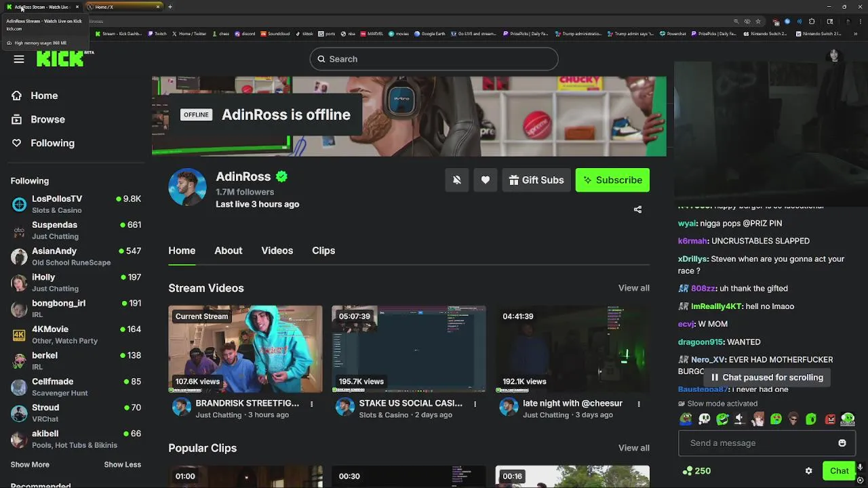Click the Gift Subs button
868x488 pixels.
pyautogui.click(x=536, y=180)
